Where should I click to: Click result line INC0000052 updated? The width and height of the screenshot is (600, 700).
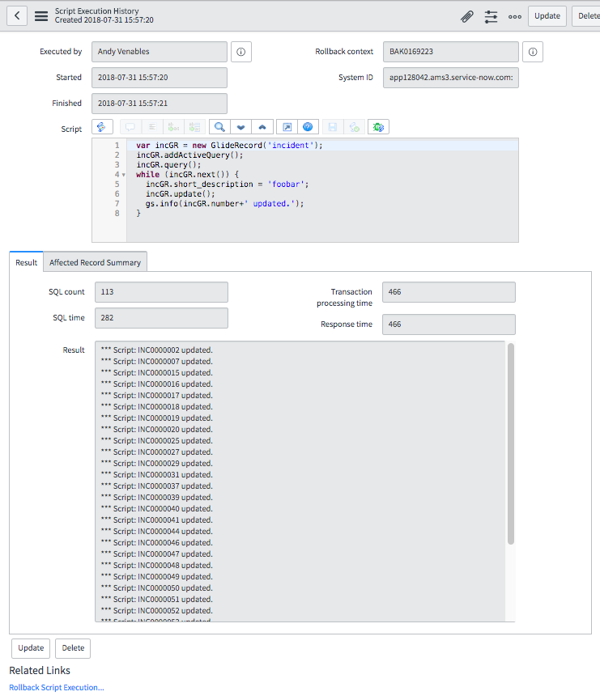click(x=157, y=611)
